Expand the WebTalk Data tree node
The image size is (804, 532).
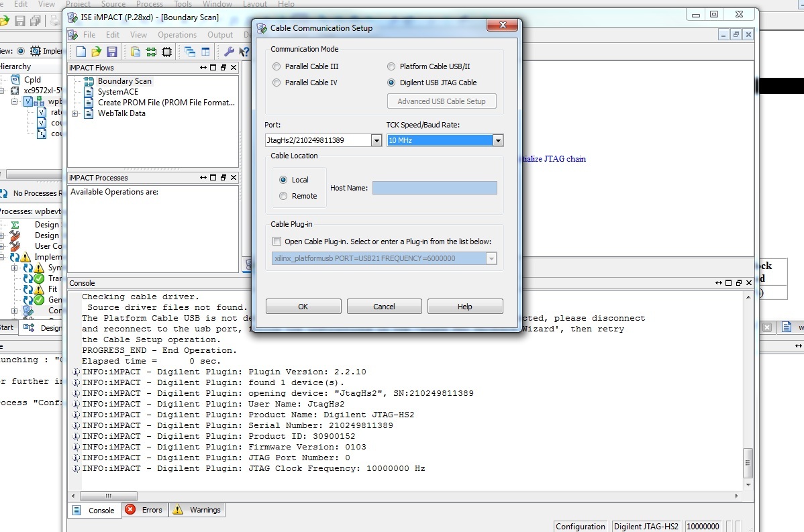click(75, 114)
